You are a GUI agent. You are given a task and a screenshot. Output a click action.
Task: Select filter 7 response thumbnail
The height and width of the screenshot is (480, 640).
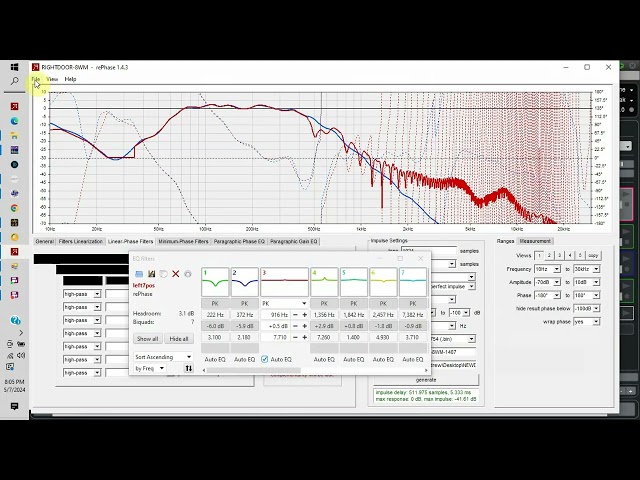click(x=413, y=282)
